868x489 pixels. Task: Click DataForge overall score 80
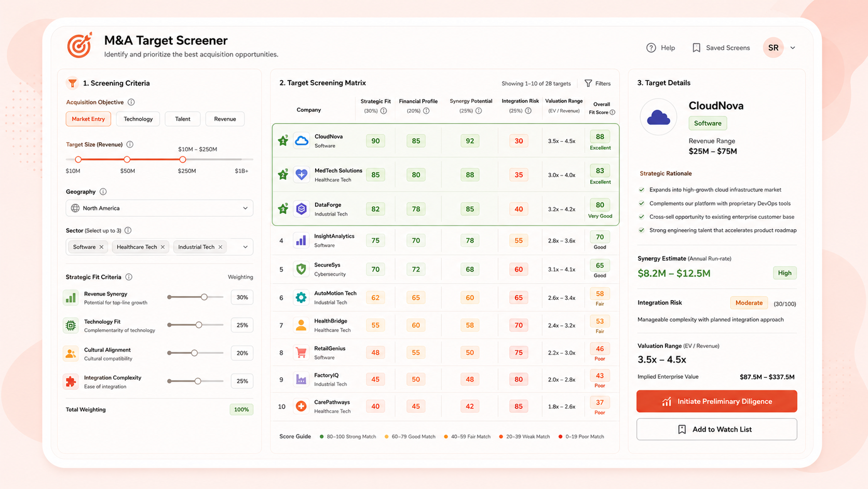point(600,205)
